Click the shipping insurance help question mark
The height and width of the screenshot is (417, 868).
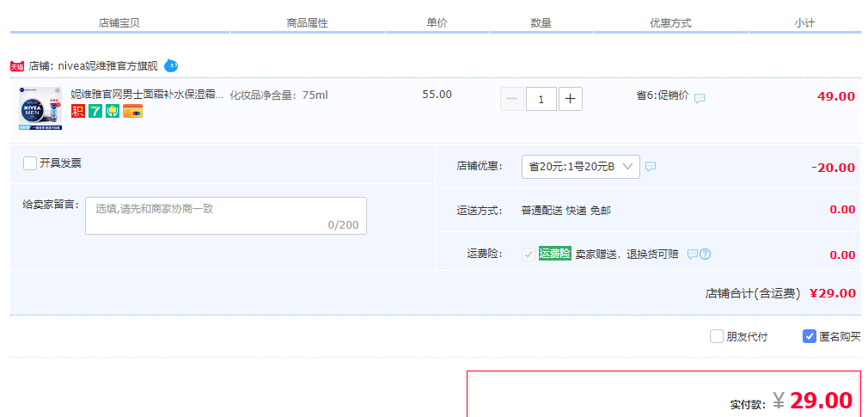coord(705,254)
